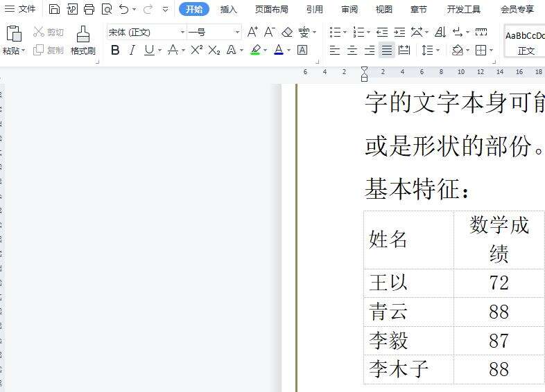Click the export-to-PDF icon next to Save

pos(72,9)
